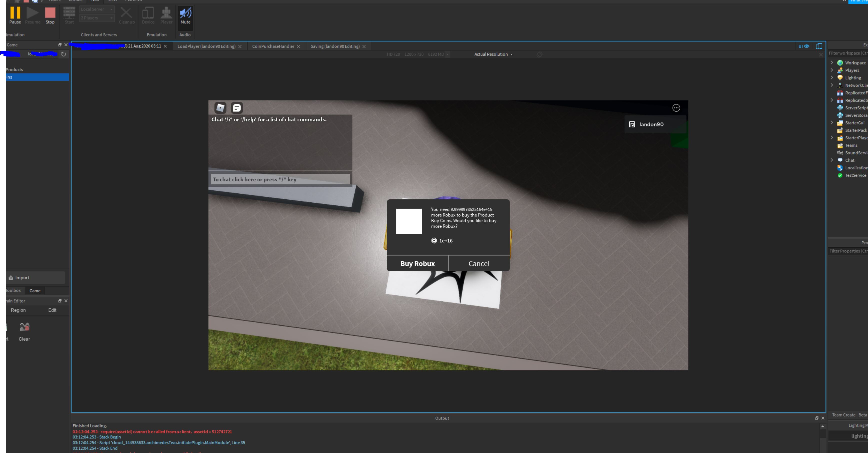The width and height of the screenshot is (868, 453).
Task: Open the three-dots menu in game view
Action: click(676, 108)
